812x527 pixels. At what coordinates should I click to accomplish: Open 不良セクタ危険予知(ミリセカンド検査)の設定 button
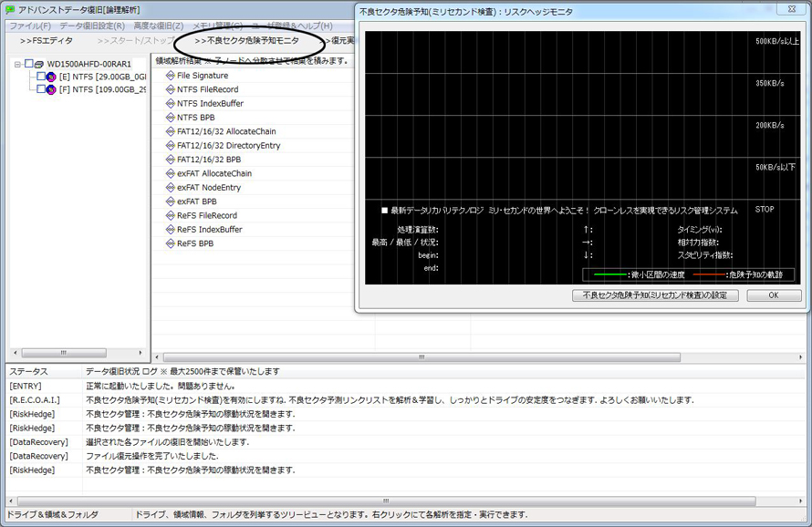pos(655,295)
